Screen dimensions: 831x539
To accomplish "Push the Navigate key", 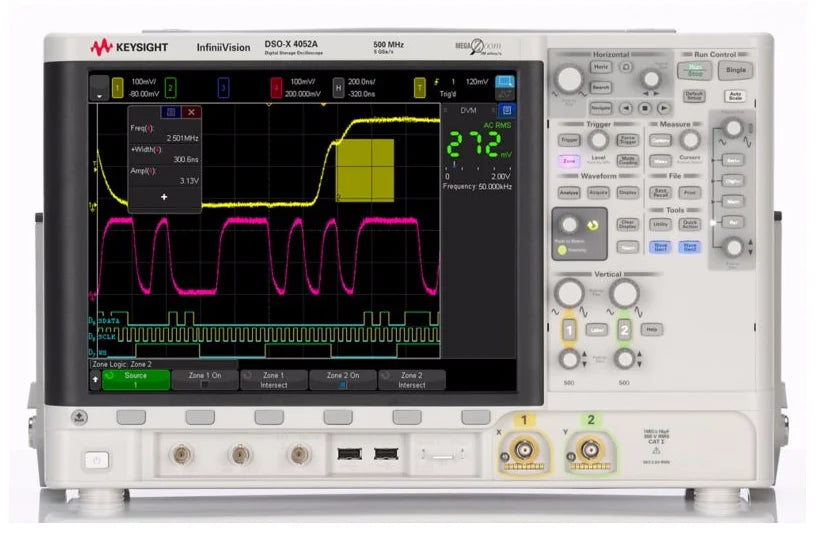I will 601,108.
